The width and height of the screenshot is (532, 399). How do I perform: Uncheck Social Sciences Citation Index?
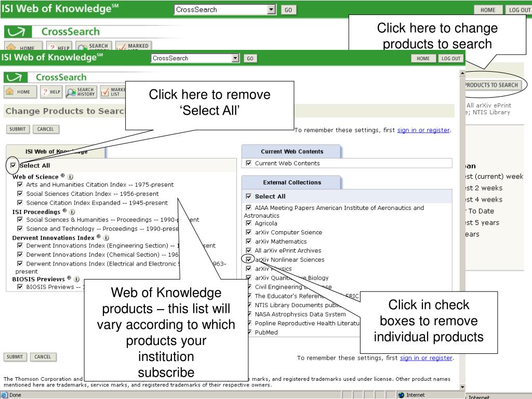20,193
